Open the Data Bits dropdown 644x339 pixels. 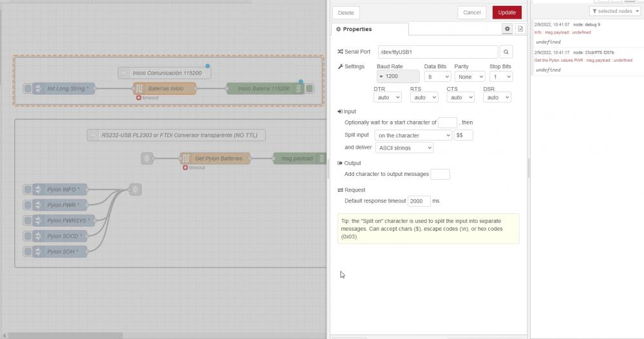click(437, 77)
